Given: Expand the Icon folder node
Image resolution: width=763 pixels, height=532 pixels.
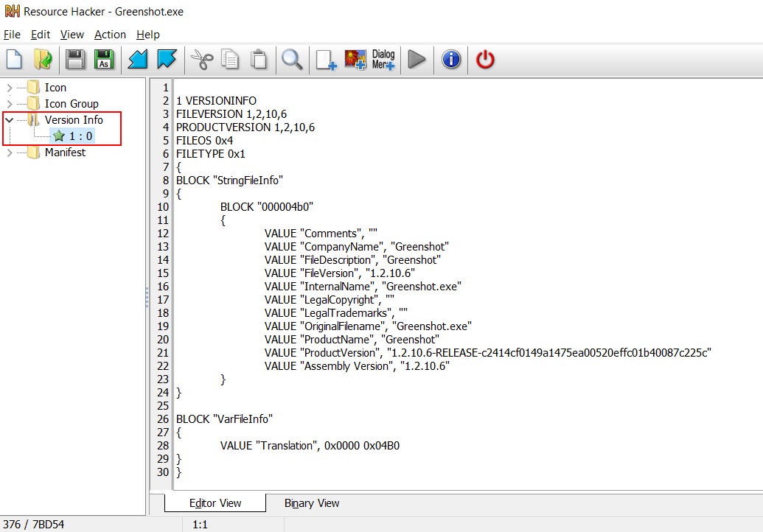Looking at the screenshot, I should [10, 88].
